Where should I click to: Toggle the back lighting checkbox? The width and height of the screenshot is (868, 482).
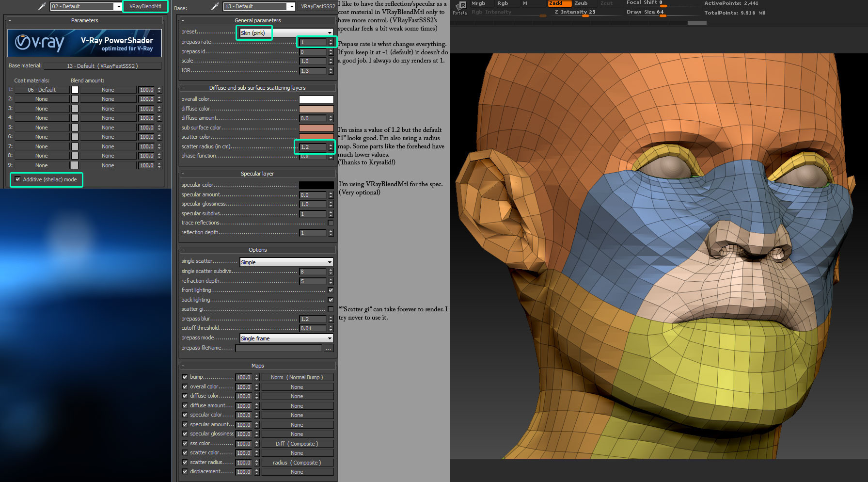pos(331,300)
